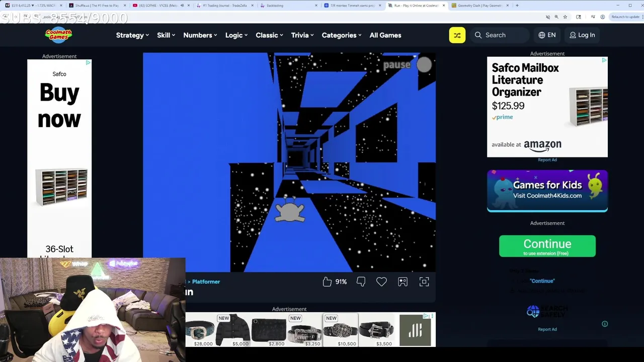Click the info icon near Search Safely ad
This screenshot has height=362, width=644.
tap(605, 324)
